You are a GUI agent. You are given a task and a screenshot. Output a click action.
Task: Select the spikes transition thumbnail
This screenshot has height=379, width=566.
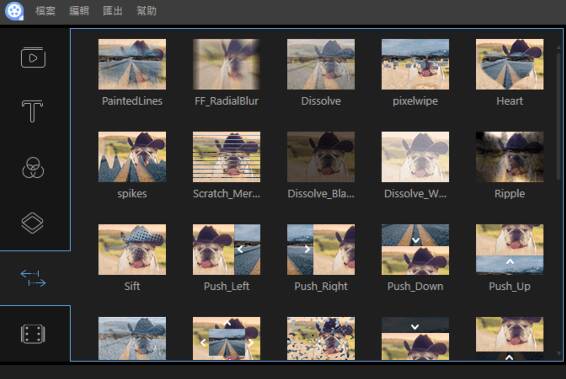(x=132, y=157)
